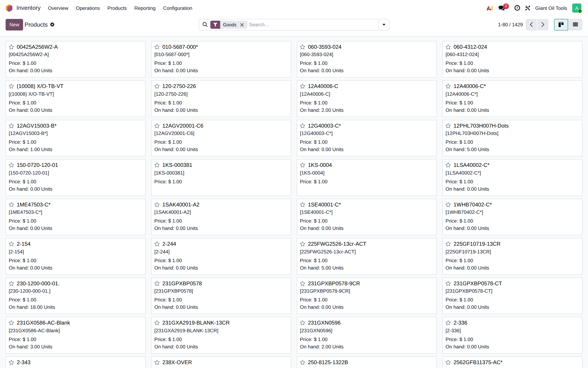Switch to List view
The height and width of the screenshot is (368, 588).
tap(575, 25)
